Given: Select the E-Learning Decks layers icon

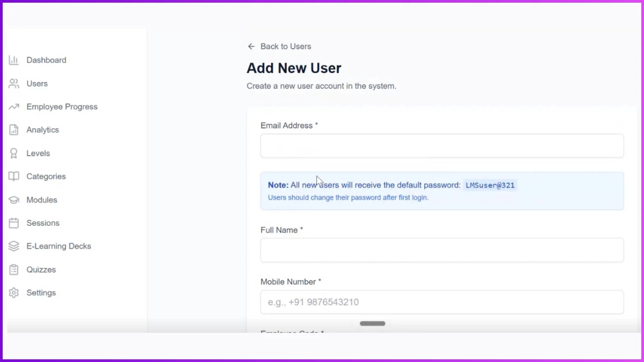Looking at the screenshot, I should [13, 246].
